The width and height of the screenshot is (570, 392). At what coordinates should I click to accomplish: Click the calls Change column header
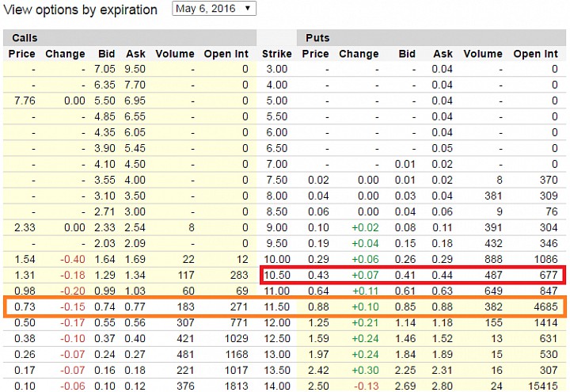pos(65,54)
